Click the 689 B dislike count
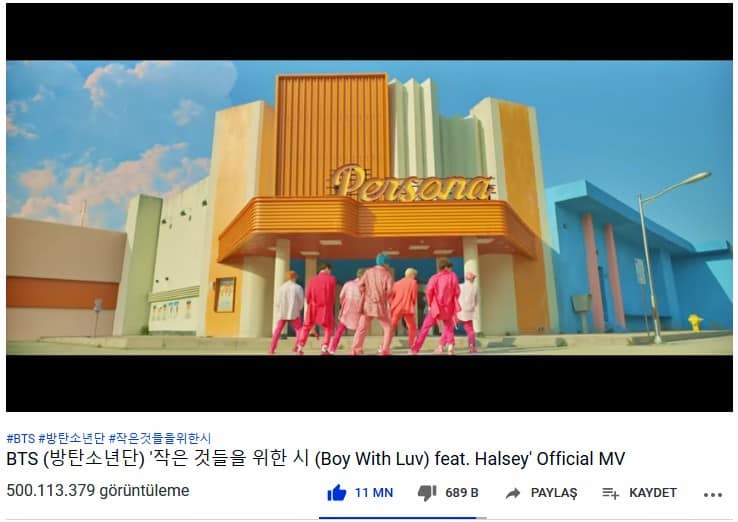Image resolution: width=738 pixels, height=522 pixels. [462, 493]
